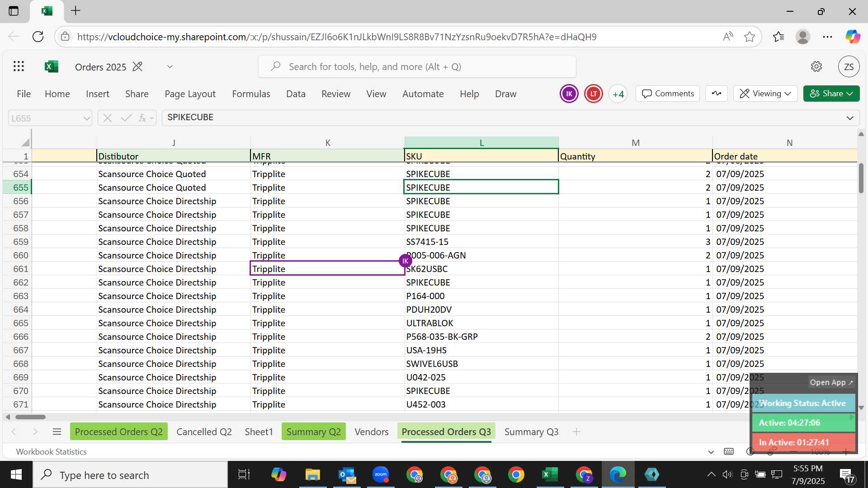The width and height of the screenshot is (868, 488).
Task: Open the browser Favorites list icon
Action: point(778,37)
